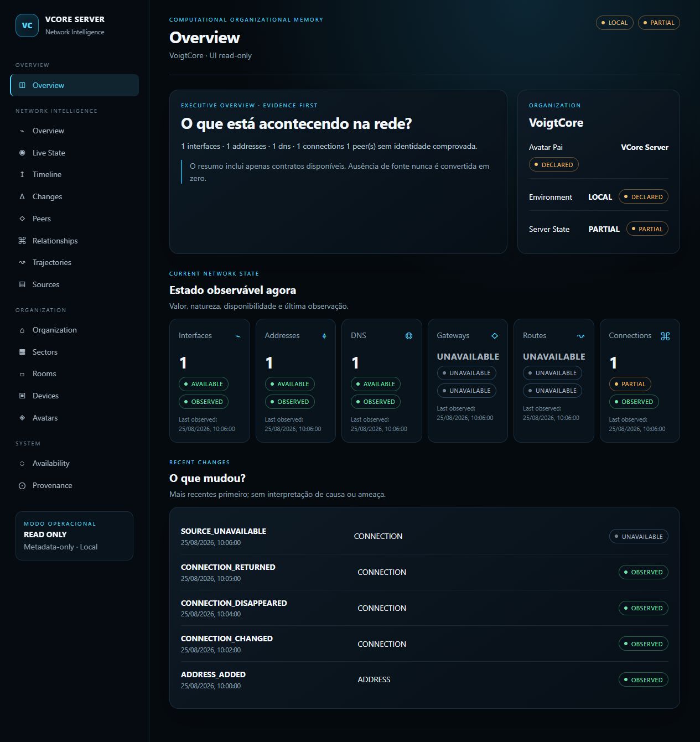Click the Routes card wave icon
This screenshot has height=742, width=700.
point(580,336)
